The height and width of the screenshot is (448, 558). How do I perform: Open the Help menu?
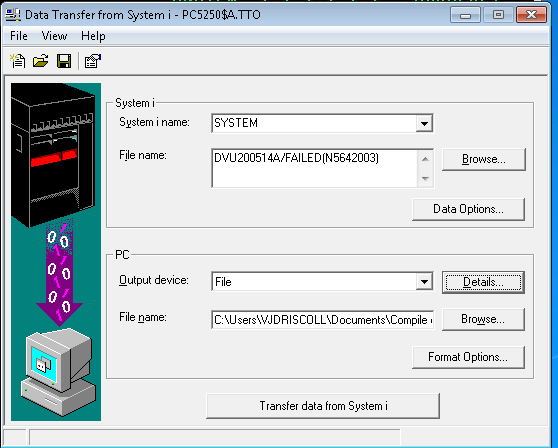93,36
